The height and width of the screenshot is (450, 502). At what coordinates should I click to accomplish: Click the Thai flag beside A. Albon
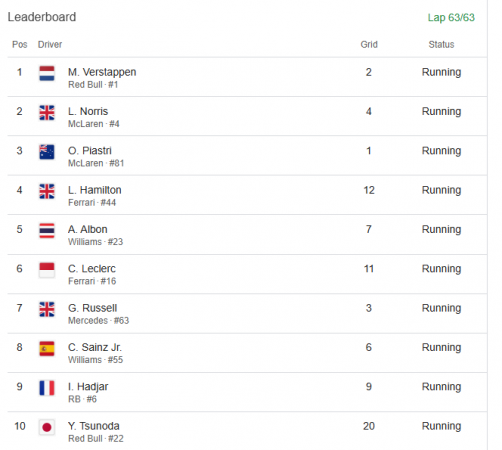coord(47,231)
